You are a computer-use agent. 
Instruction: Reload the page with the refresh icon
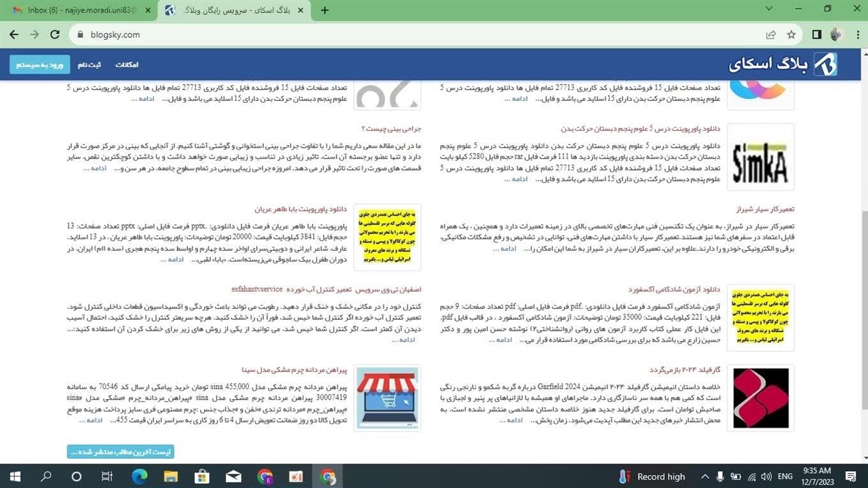click(55, 35)
